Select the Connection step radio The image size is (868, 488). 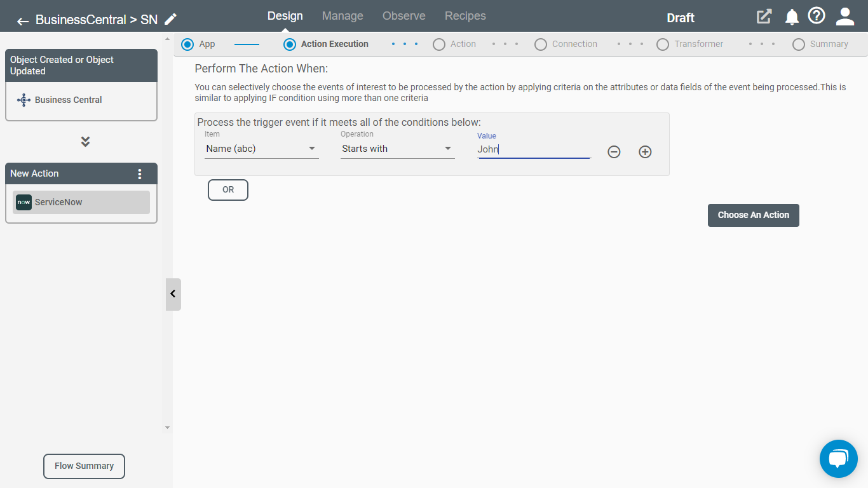point(541,44)
